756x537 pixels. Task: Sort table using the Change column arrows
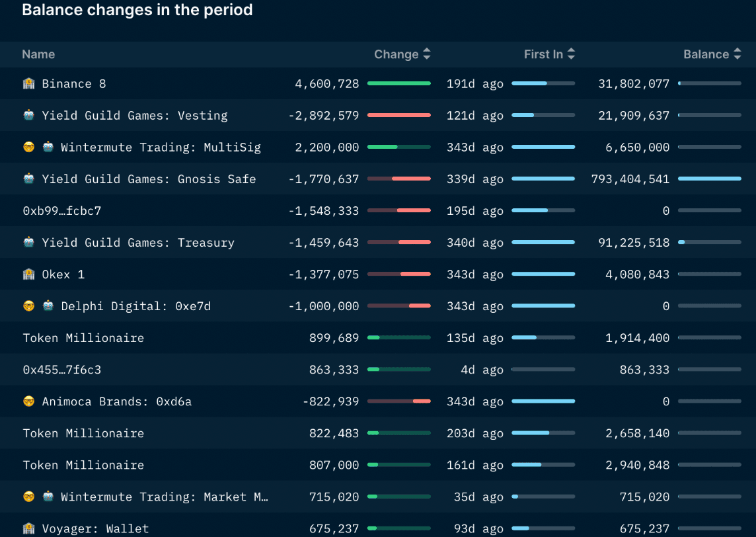(427, 55)
